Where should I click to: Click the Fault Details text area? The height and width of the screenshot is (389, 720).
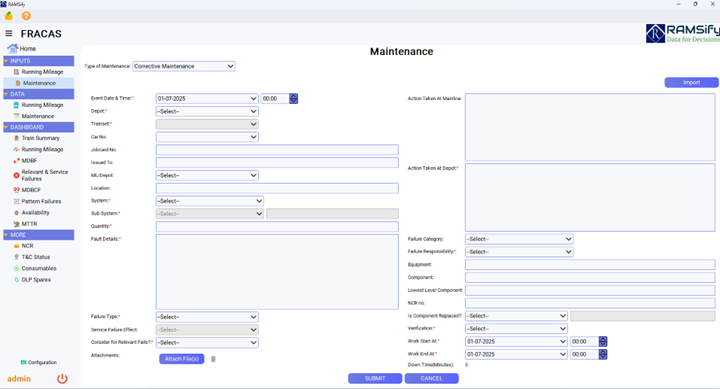277,272
